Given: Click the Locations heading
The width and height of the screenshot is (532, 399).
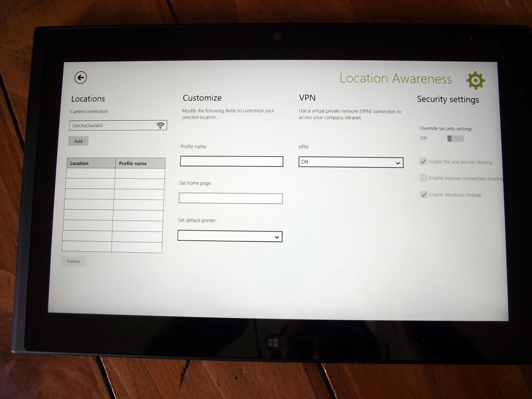Looking at the screenshot, I should click(x=88, y=99).
